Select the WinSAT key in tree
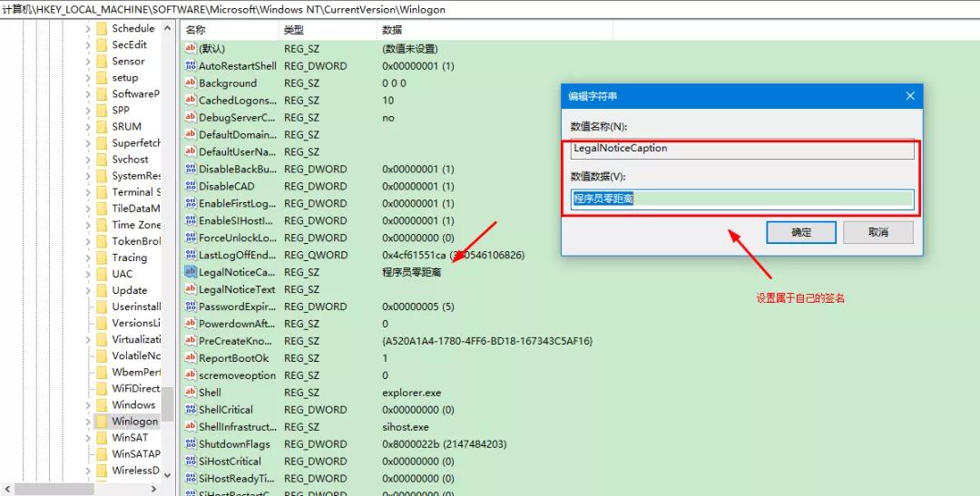This screenshot has width=980, height=496. pyautogui.click(x=130, y=437)
